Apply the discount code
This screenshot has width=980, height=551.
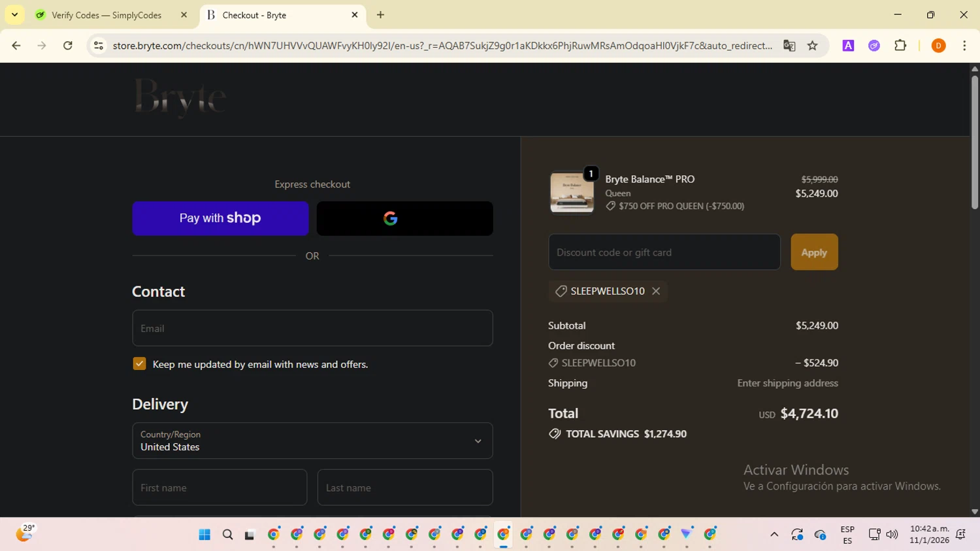pyautogui.click(x=814, y=252)
